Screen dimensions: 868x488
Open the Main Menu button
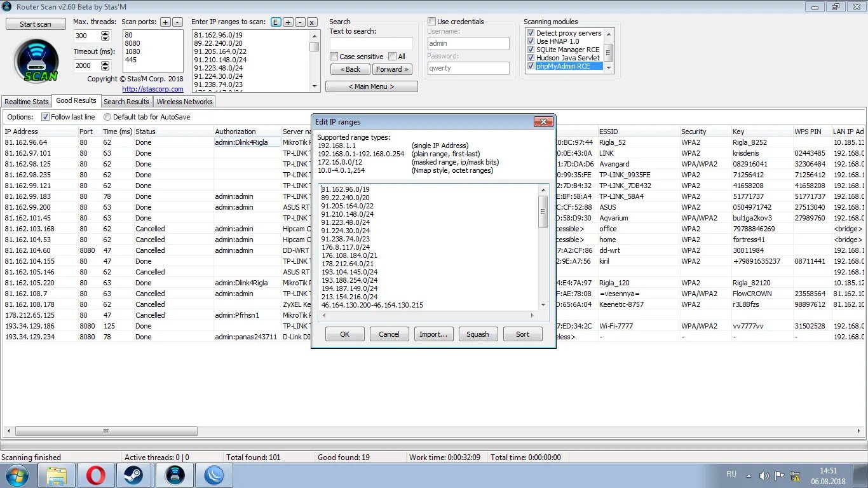pyautogui.click(x=372, y=86)
